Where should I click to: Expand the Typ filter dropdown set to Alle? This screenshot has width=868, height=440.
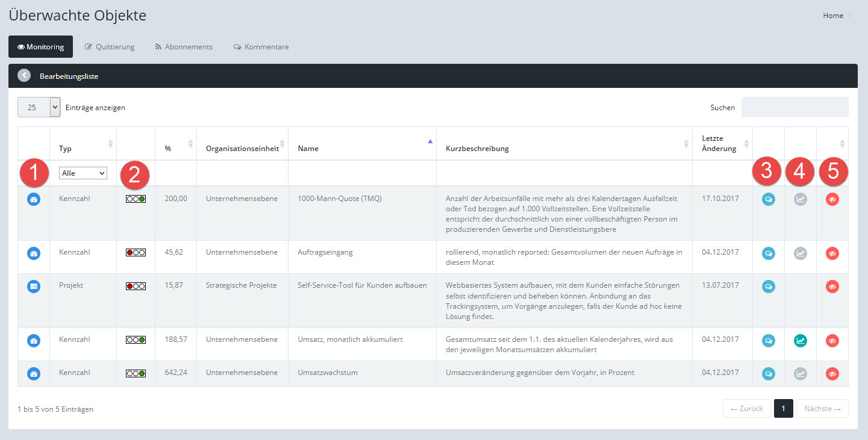pyautogui.click(x=83, y=173)
